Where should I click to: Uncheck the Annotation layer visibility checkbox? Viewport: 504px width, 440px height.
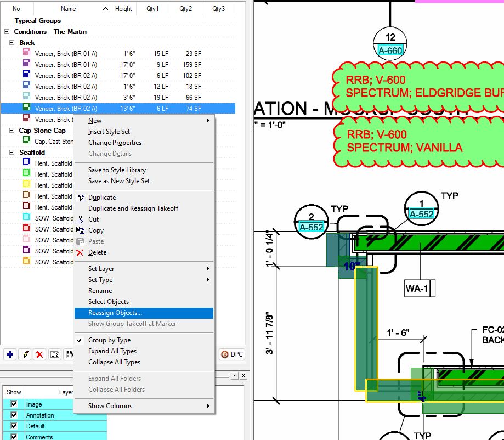pos(14,415)
